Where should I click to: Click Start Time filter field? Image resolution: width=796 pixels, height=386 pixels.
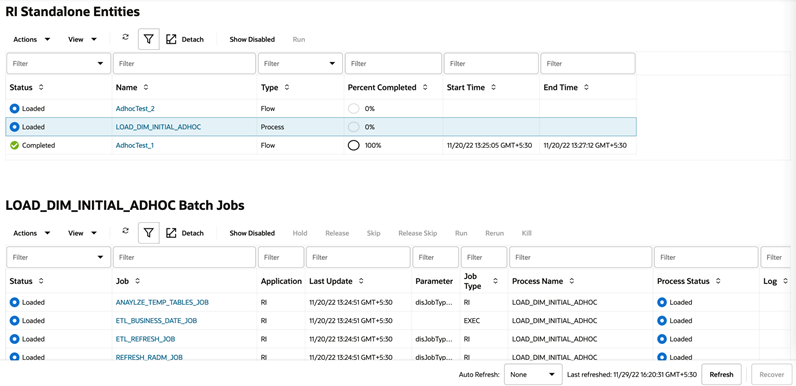(491, 63)
